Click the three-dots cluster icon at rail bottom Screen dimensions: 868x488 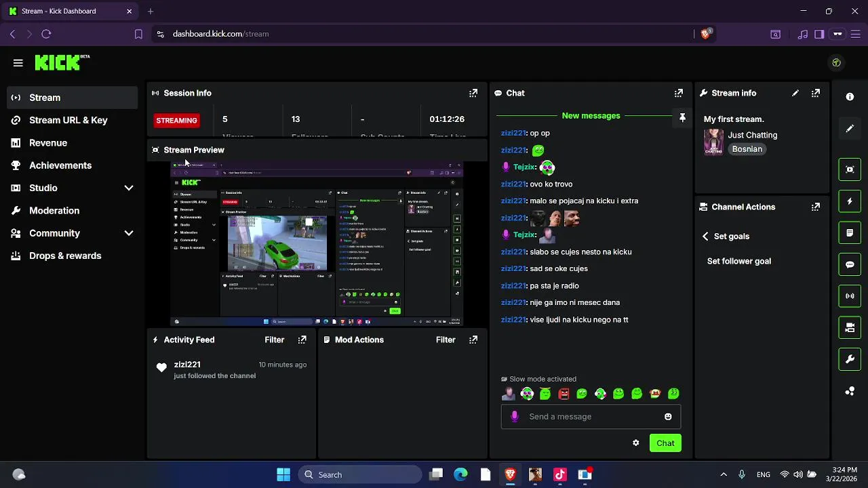click(x=850, y=391)
